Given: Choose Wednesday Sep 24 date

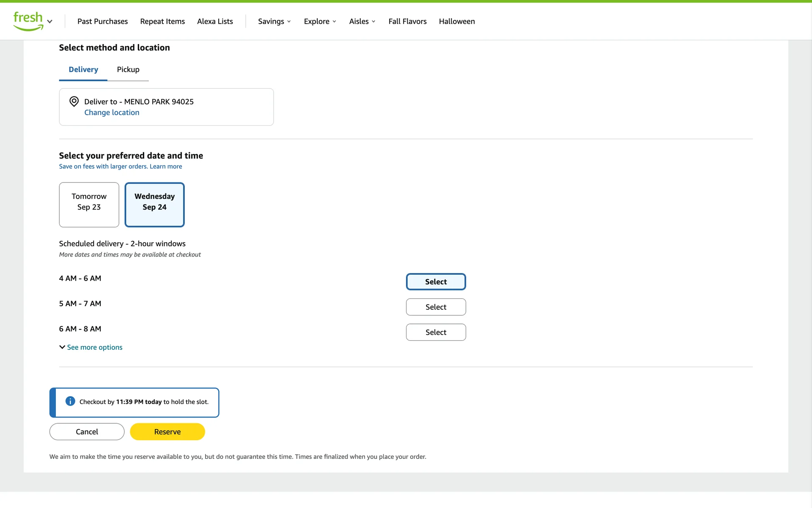Looking at the screenshot, I should (x=154, y=205).
